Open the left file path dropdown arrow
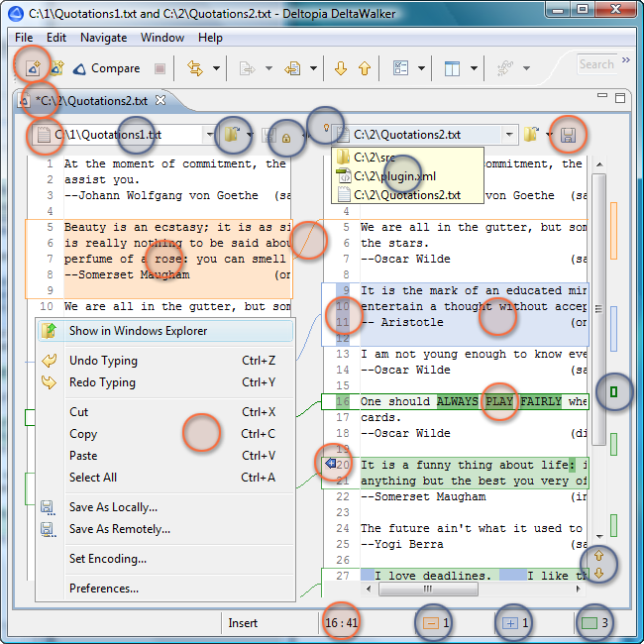This screenshot has height=644, width=644. (210, 135)
